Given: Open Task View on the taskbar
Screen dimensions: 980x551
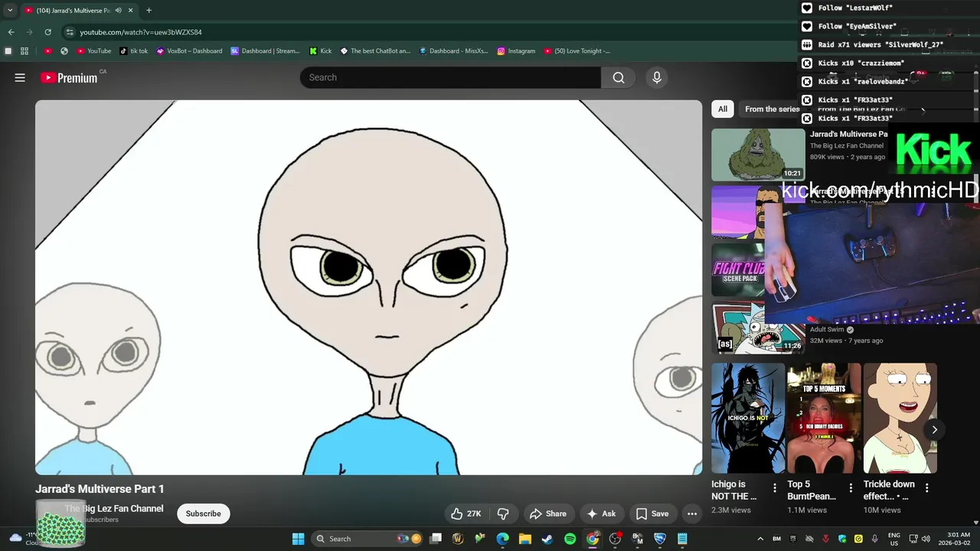Looking at the screenshot, I should tap(436, 539).
